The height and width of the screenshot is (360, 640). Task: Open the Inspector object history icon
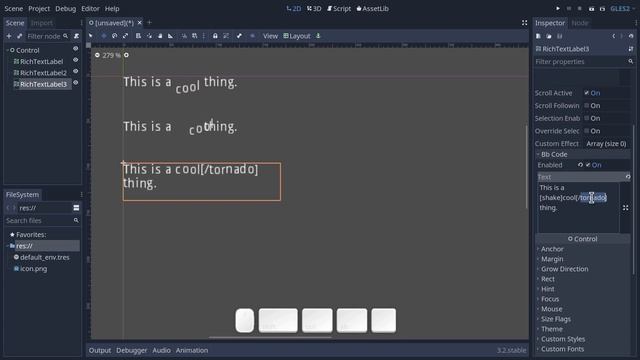tap(631, 36)
